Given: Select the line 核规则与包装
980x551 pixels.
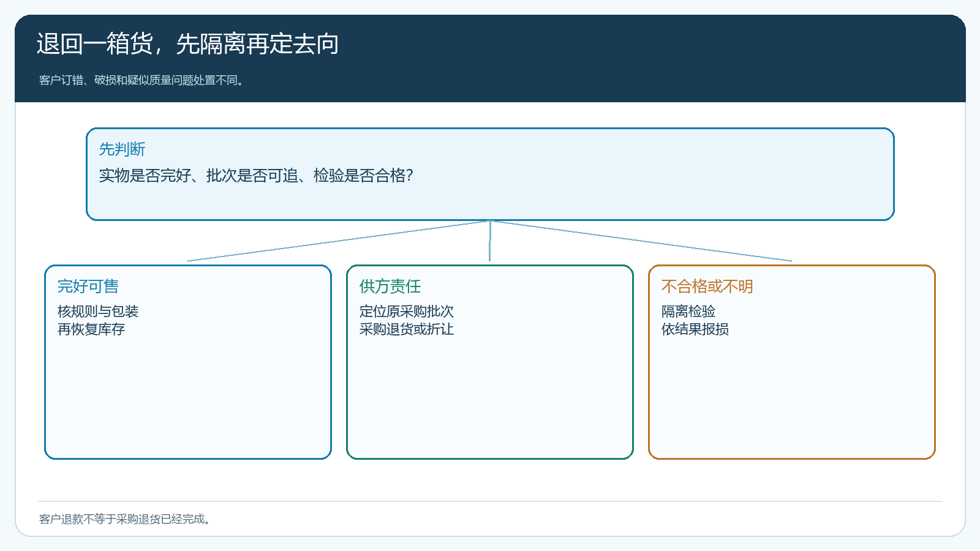Looking at the screenshot, I should click(98, 311).
